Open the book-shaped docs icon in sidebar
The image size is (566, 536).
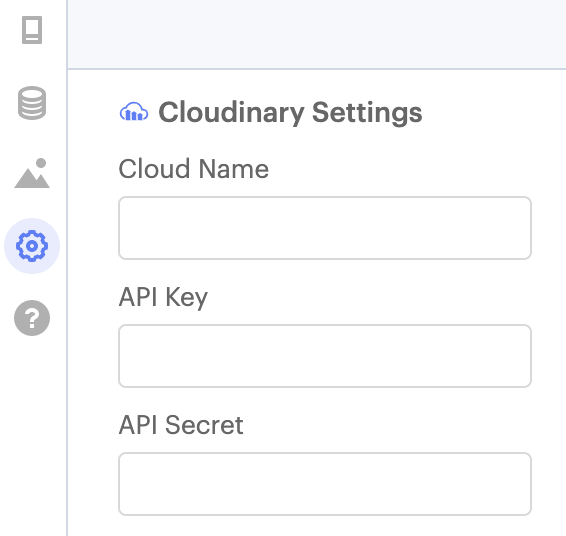(x=32, y=30)
